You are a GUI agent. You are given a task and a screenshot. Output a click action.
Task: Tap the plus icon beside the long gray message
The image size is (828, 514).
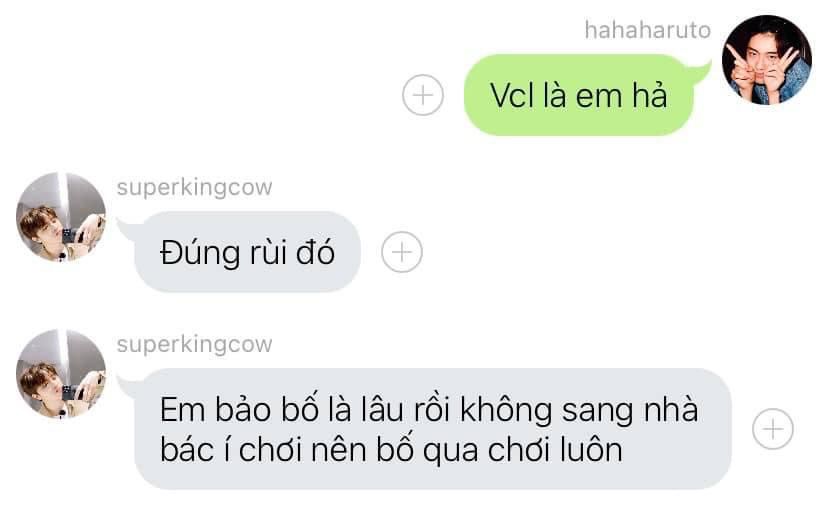tap(773, 429)
